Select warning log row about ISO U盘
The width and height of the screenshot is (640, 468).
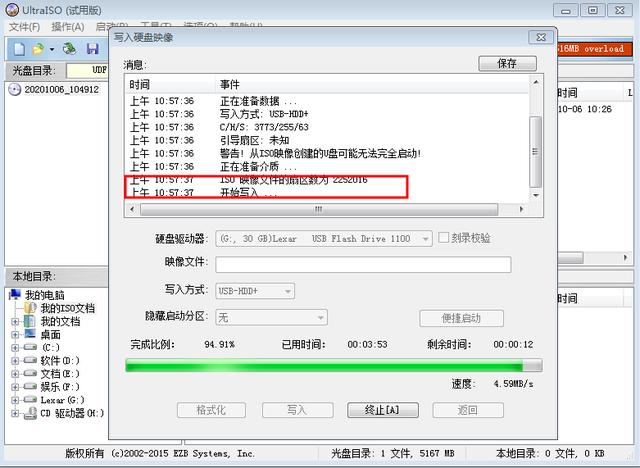327,153
